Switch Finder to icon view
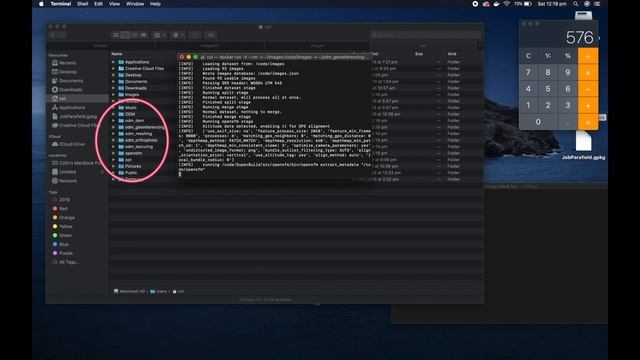The height and width of the screenshot is (360, 640). [116, 35]
